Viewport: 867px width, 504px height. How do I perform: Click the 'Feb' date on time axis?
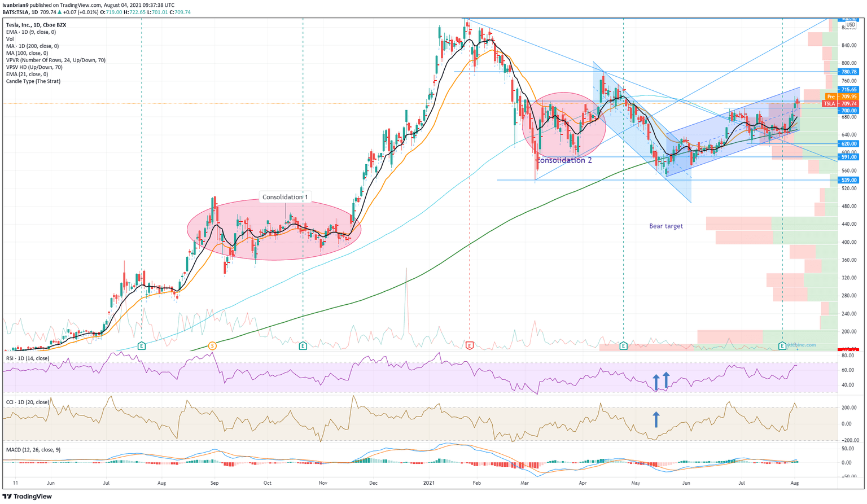[477, 483]
